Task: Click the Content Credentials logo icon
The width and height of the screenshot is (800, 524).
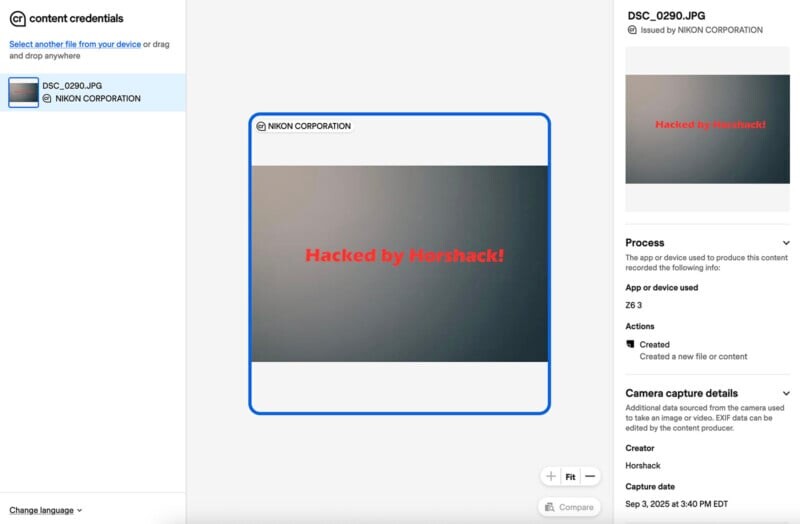Action: [x=17, y=18]
